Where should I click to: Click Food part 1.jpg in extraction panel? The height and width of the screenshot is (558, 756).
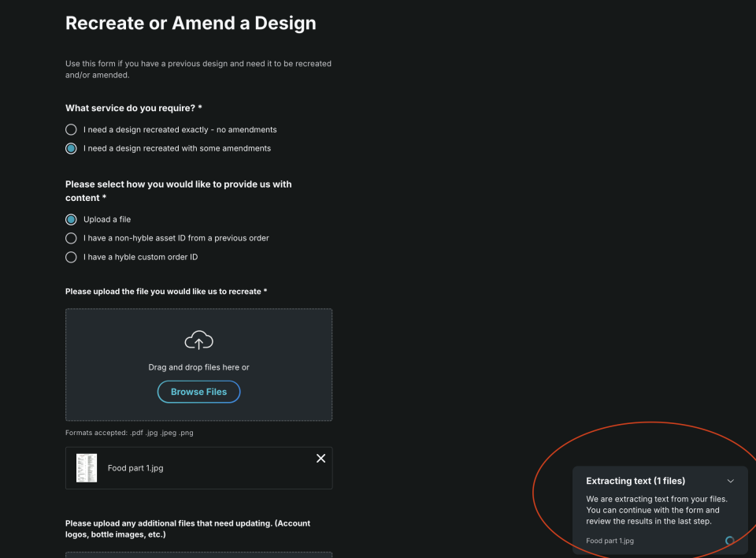click(x=610, y=541)
